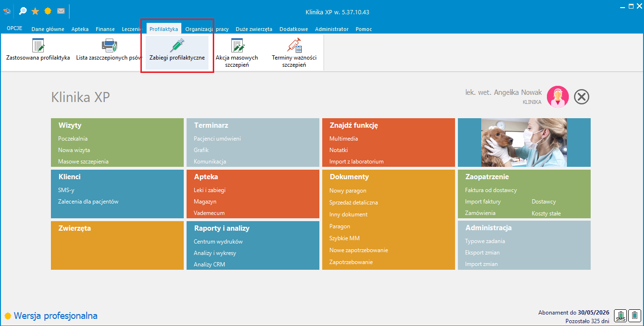The width and height of the screenshot is (644, 326).
Task: Open Zamówienia link
Action: point(480,213)
